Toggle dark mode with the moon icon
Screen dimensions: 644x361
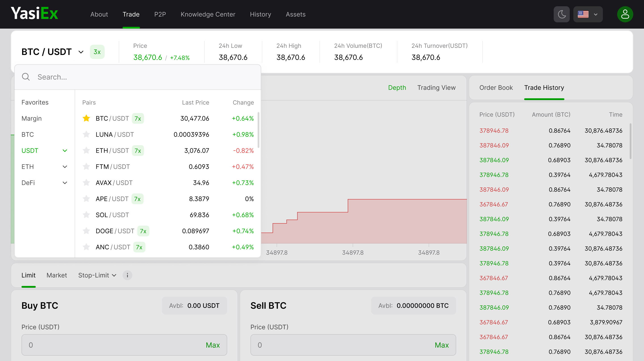[x=561, y=14]
